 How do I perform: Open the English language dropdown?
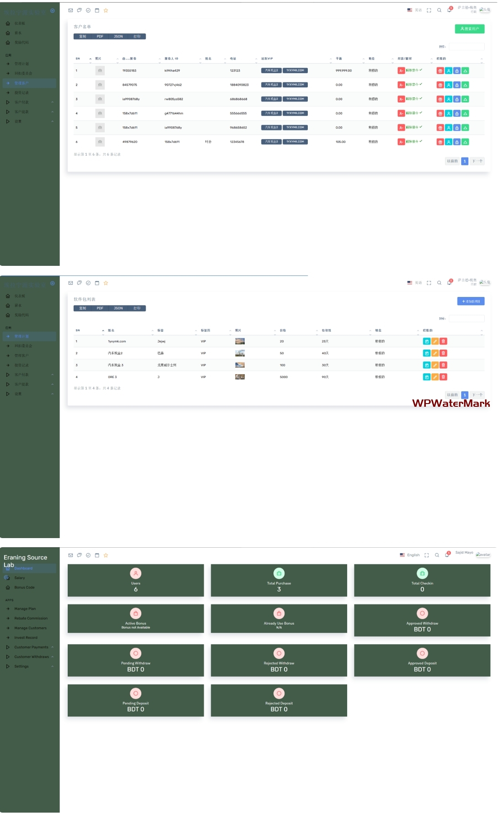pos(410,555)
